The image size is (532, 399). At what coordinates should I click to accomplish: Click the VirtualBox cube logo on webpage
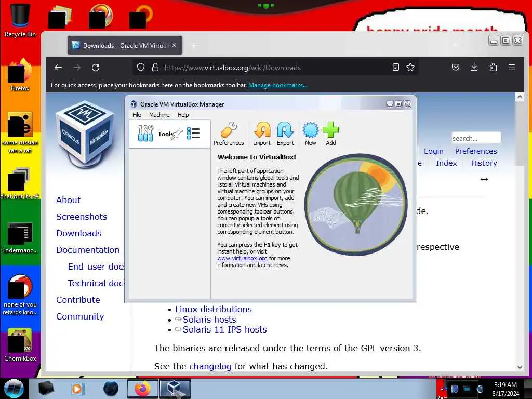pos(86,135)
